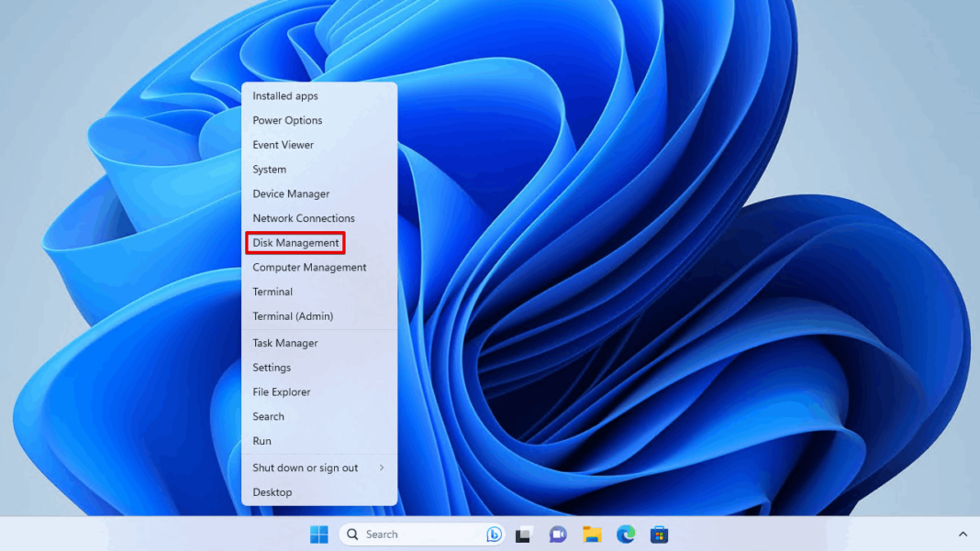The width and height of the screenshot is (980, 551).
Task: Click the Bing icon in search box
Action: tap(494, 534)
